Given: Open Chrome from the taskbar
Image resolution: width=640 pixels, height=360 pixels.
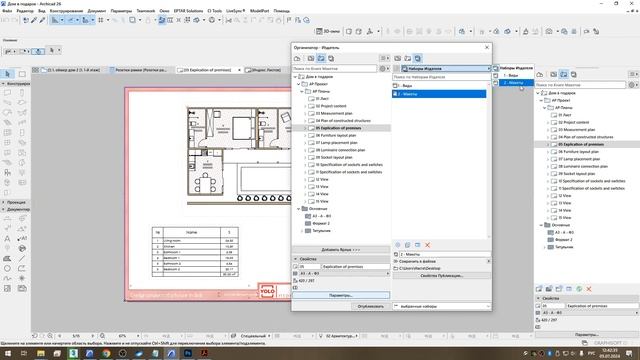Looking at the screenshot, I should (107, 353).
